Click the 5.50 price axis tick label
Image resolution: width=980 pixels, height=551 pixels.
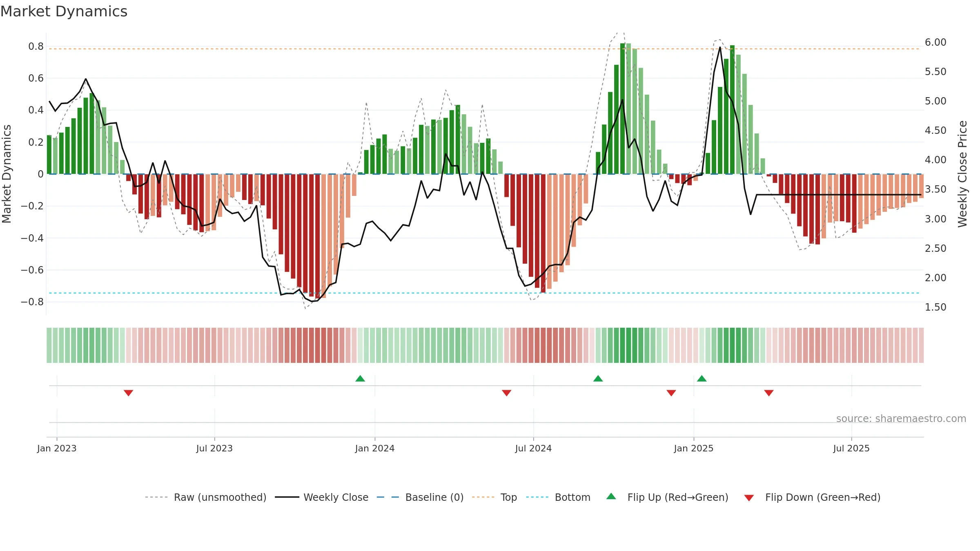[935, 72]
